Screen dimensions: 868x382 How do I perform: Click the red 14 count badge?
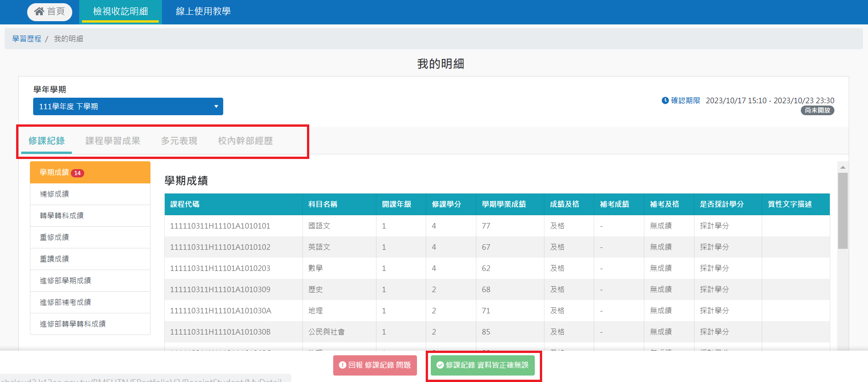coord(77,173)
